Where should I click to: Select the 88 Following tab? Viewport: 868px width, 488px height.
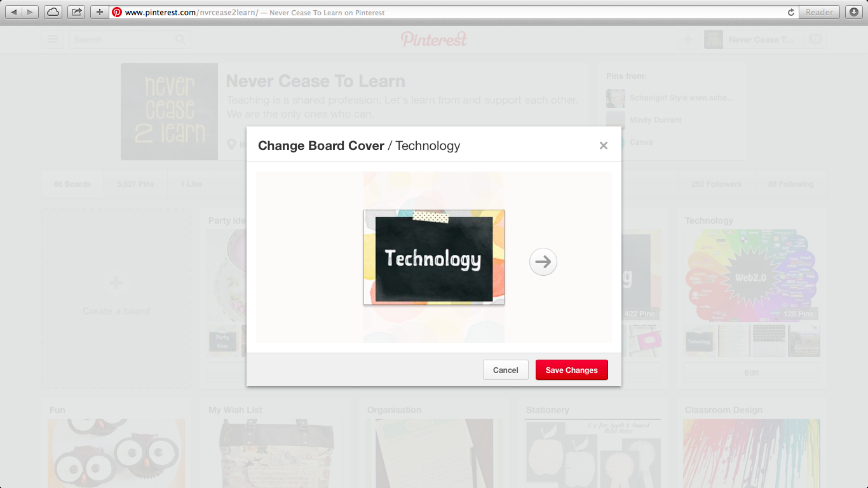tap(790, 184)
